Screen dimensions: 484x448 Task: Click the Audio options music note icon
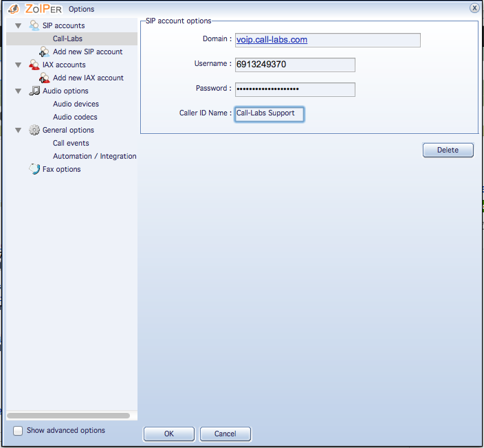tap(34, 91)
